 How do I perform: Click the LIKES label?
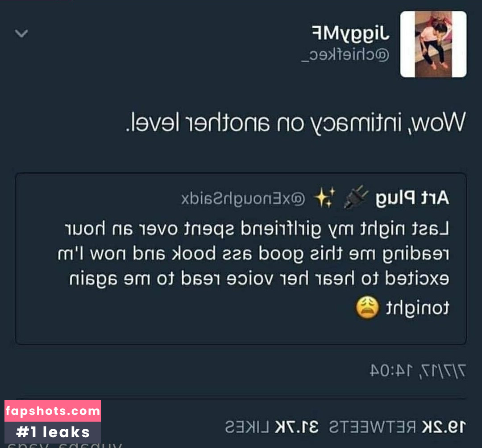247,427
